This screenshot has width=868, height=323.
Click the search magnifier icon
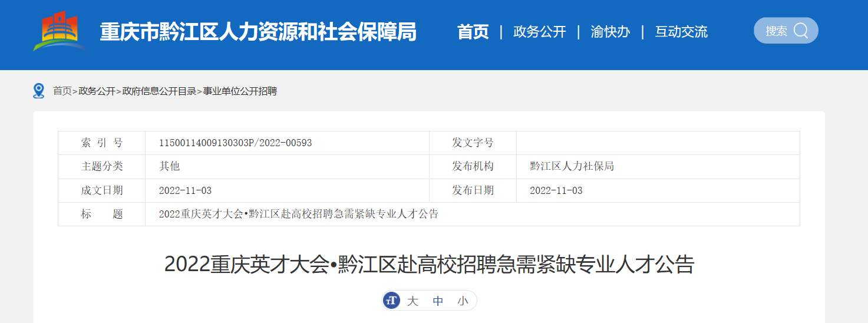801,31
